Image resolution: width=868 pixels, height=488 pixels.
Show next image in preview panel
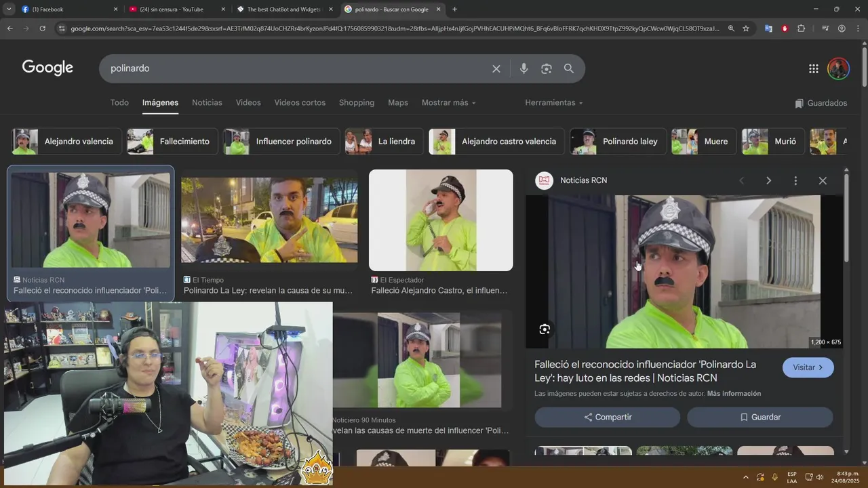[768, 180]
